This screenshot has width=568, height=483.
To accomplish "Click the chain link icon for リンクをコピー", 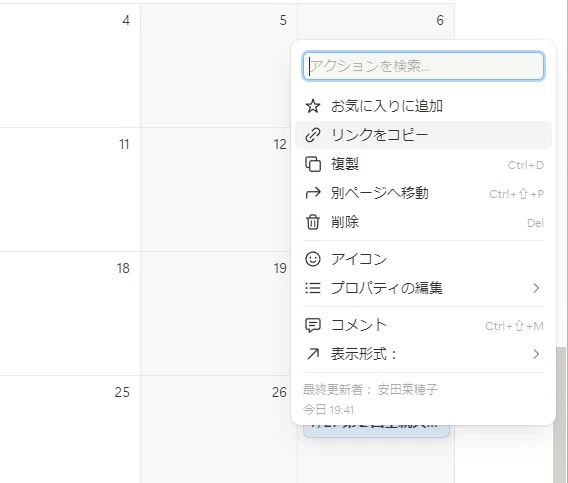I will [x=313, y=135].
